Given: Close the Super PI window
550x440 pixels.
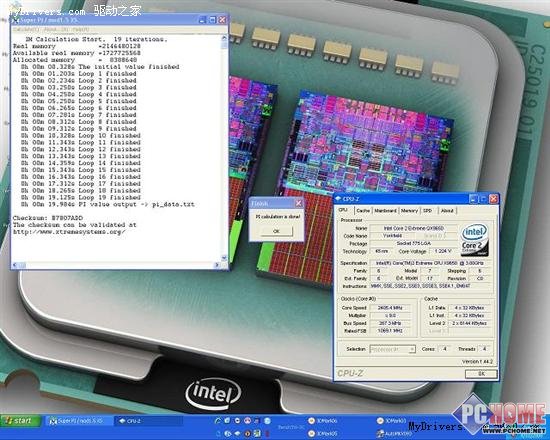Looking at the screenshot, I should 222,20.
